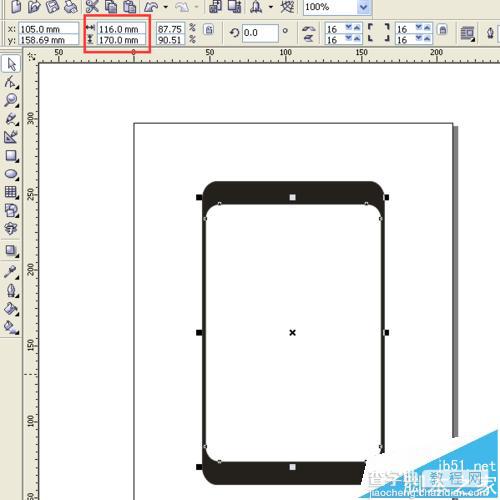The height and width of the screenshot is (500, 500).
Task: Select the Graph Paper tool
Action: click(11, 192)
